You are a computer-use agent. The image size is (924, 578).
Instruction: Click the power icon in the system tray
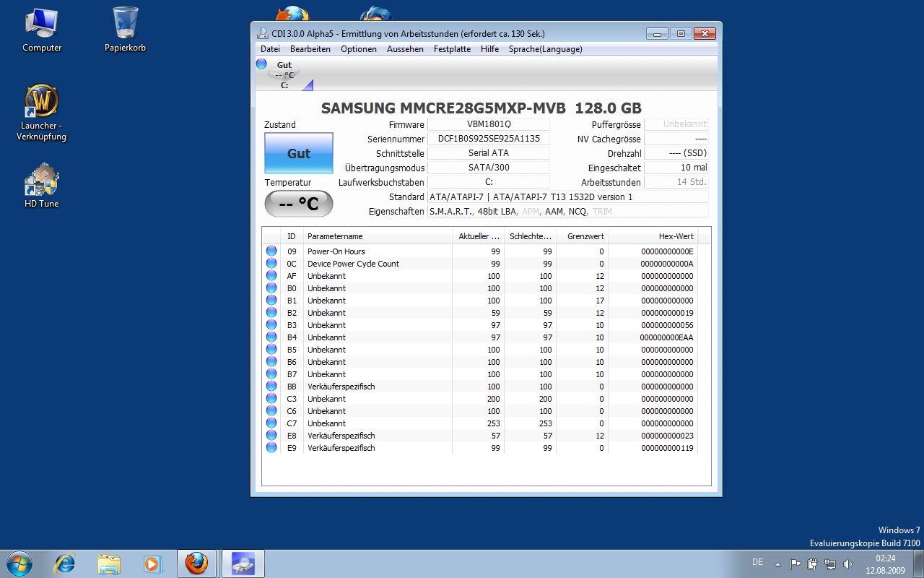[813, 564]
